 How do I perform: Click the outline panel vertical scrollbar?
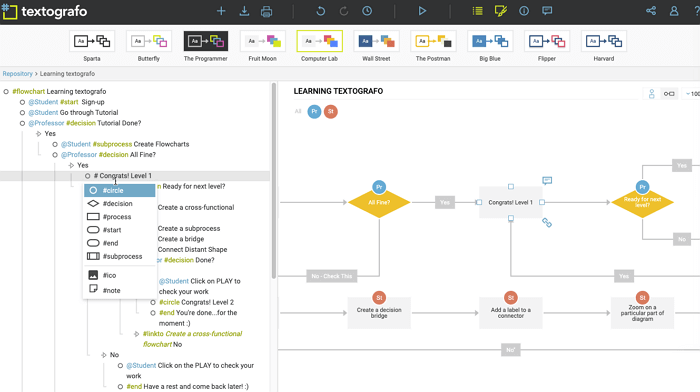274,180
